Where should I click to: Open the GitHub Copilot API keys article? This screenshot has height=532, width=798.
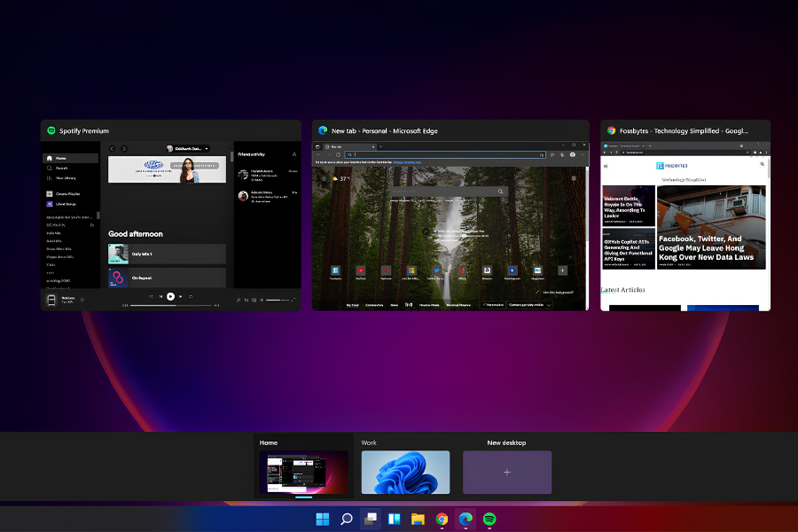click(x=629, y=249)
